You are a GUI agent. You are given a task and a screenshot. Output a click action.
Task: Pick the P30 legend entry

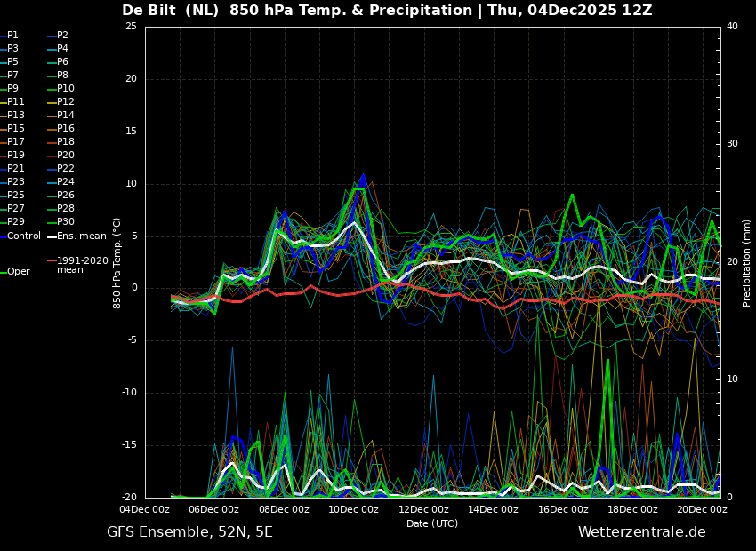[61, 221]
